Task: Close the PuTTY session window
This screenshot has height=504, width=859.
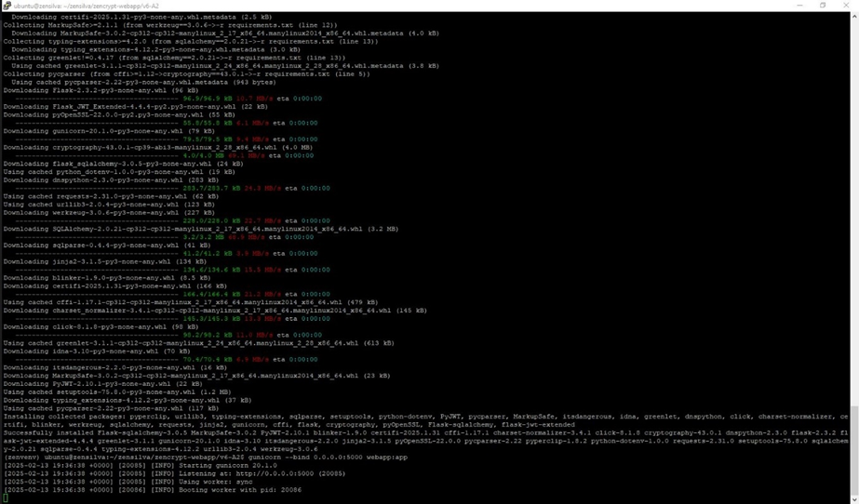Action: tap(848, 6)
